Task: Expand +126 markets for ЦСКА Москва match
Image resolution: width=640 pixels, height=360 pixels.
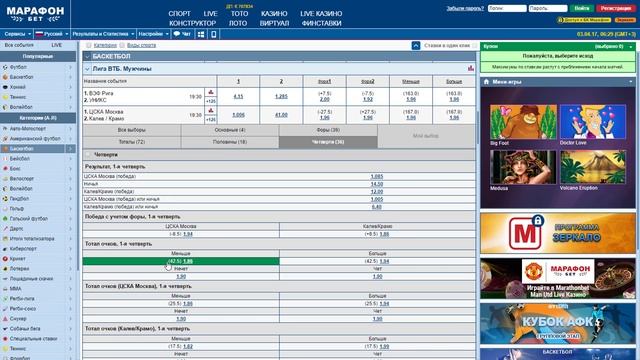Action: 211,119
